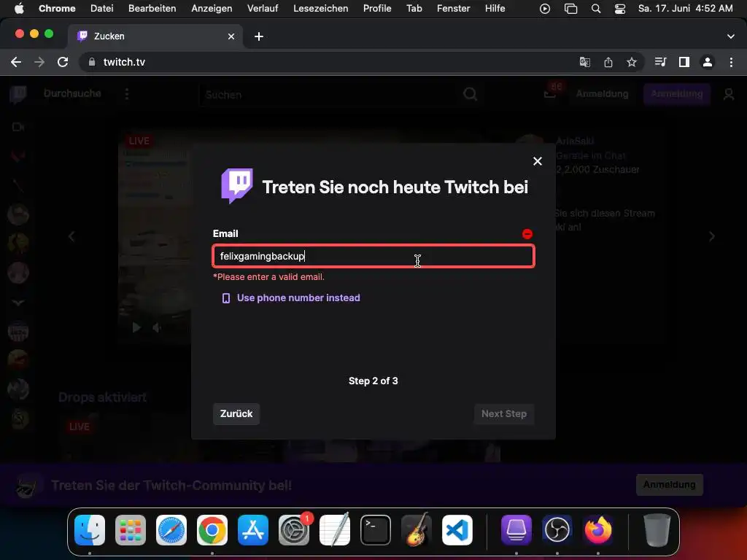Click the Twitch logo in dialog
The image size is (747, 560).
point(237,186)
